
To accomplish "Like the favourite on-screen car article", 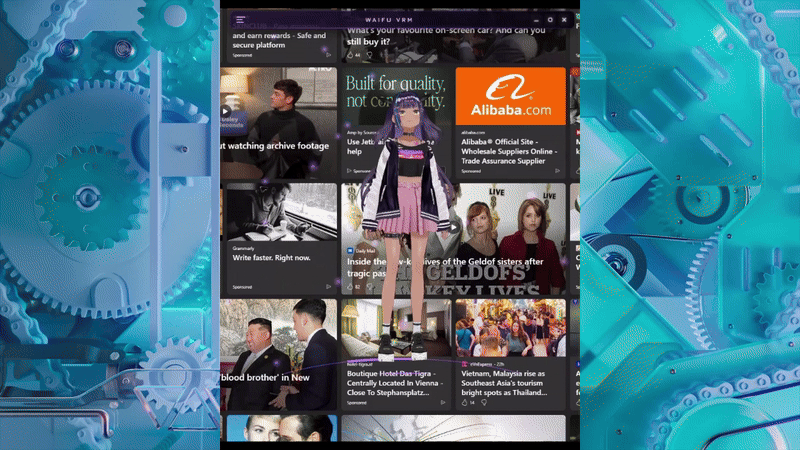I will 351,55.
